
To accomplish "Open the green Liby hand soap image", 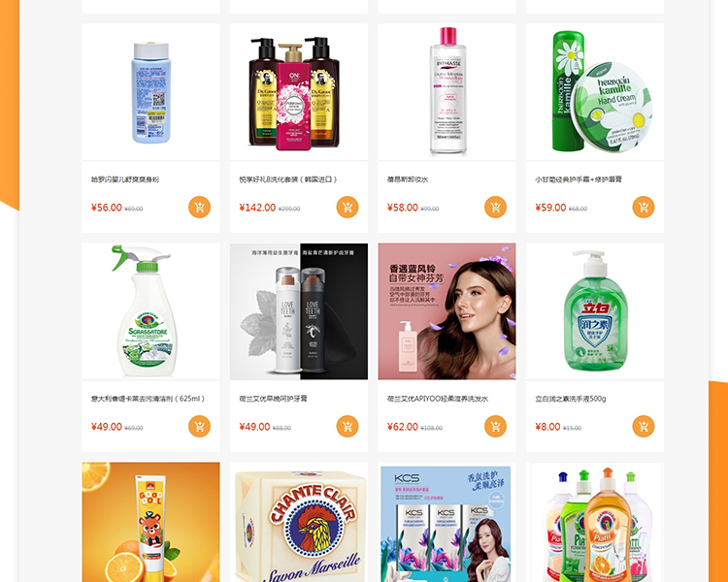I will click(595, 311).
